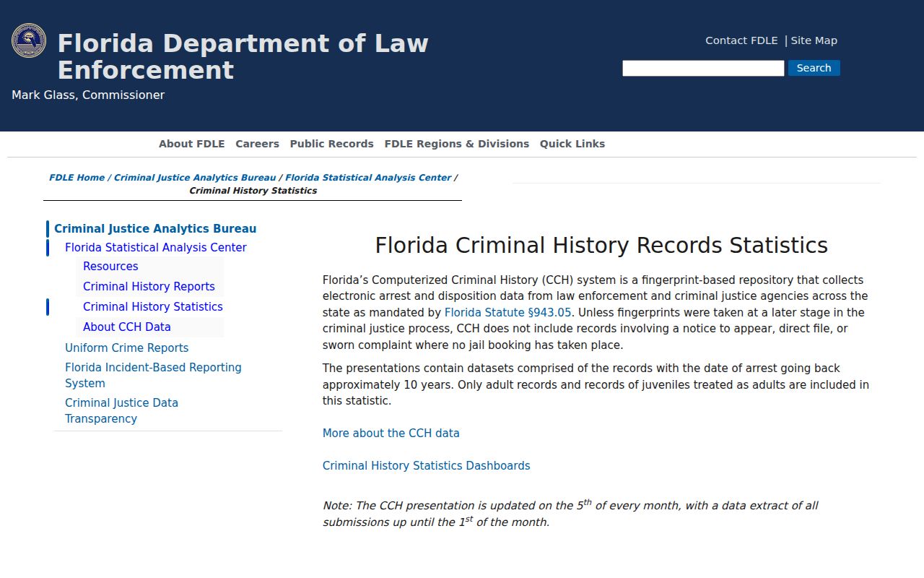924x578 pixels.
Task: Open the Quick Links menu
Action: point(572,144)
